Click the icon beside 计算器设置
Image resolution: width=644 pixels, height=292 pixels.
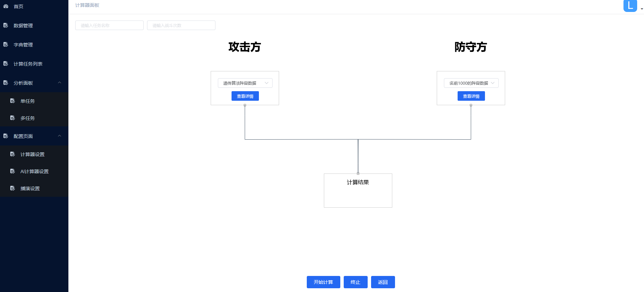13,154
